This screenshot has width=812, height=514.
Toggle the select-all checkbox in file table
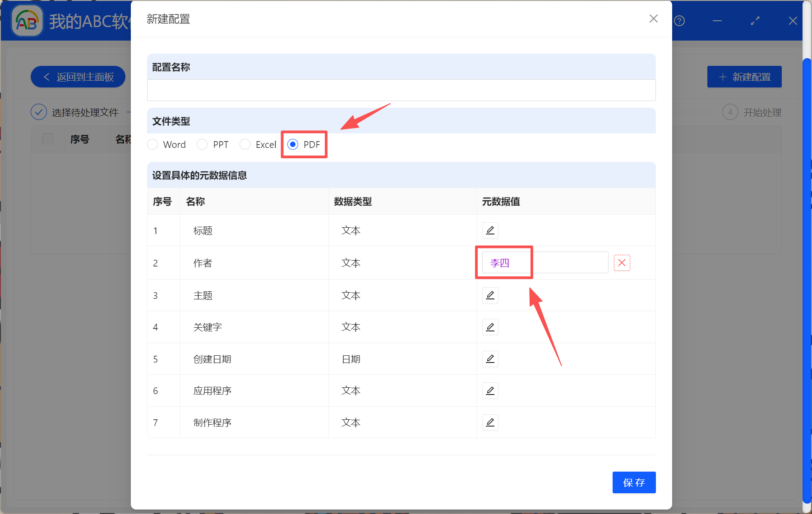[x=47, y=139]
